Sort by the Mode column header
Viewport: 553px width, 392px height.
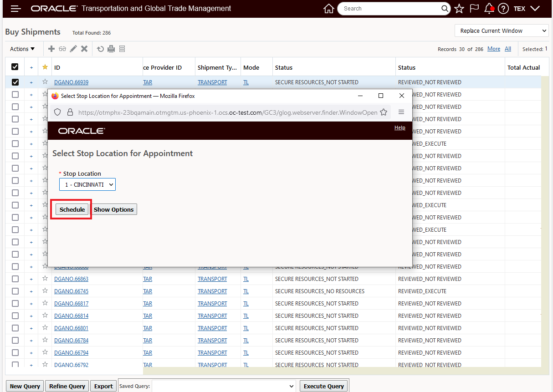pos(251,67)
